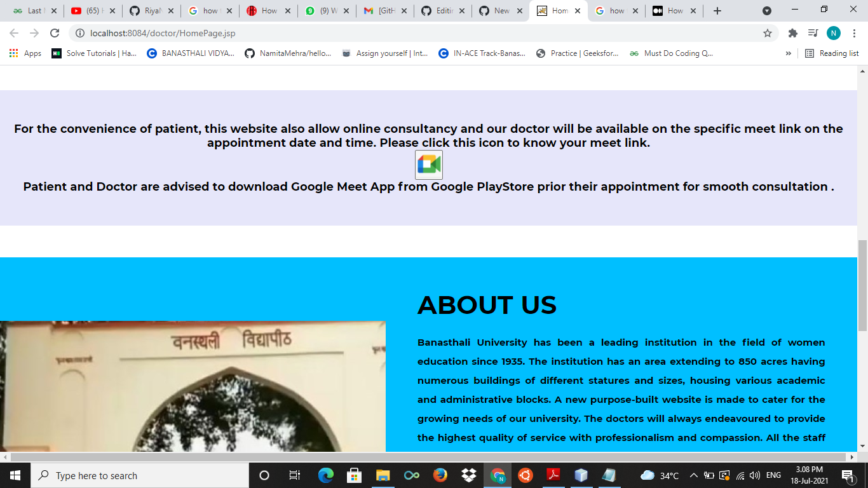Go back to previous page

(14, 33)
